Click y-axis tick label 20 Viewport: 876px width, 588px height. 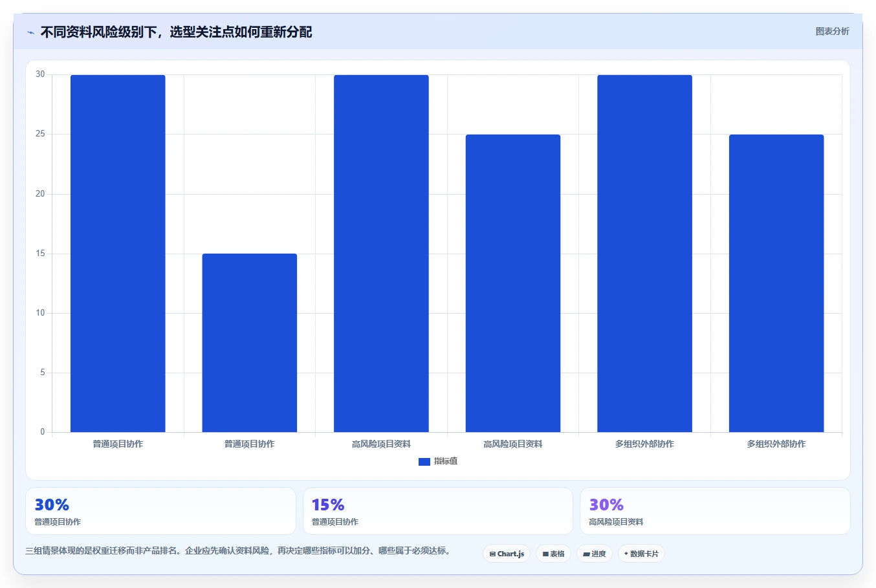tap(41, 194)
